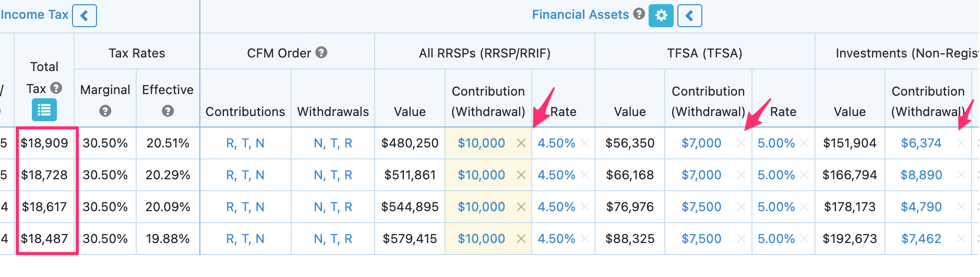Screen dimensions: 980x277
Task: Show help for Effective tax rate
Action: [168, 111]
